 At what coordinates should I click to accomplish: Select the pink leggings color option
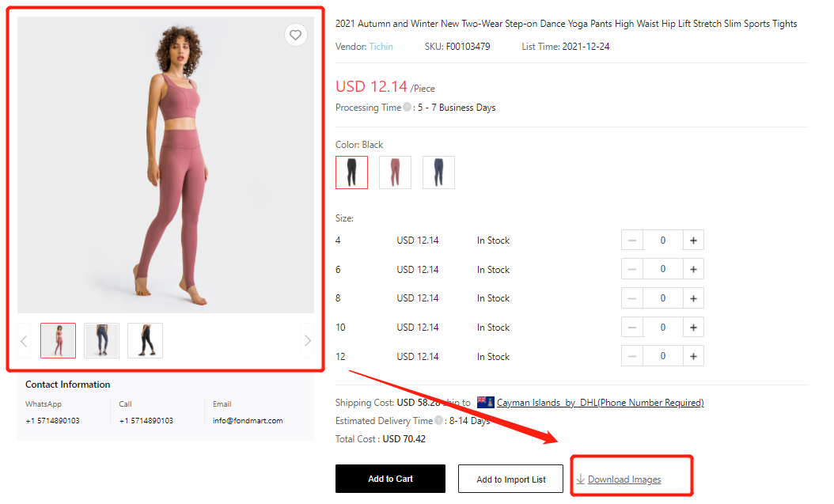395,172
